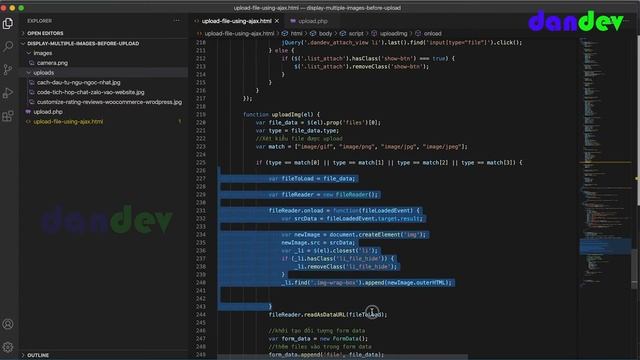Viewport: 640px width, 360px height.
Task: Click the minimap highlighted region
Action: tap(606, 247)
